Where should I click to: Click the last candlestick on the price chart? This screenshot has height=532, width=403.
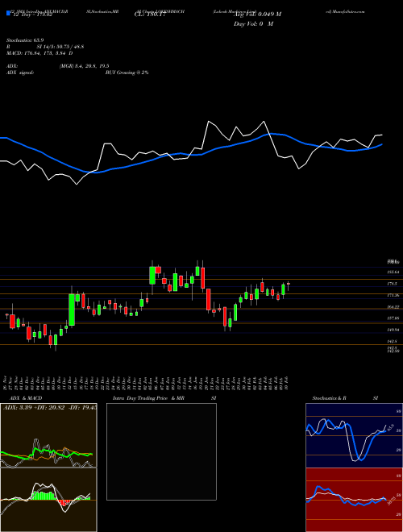(289, 285)
